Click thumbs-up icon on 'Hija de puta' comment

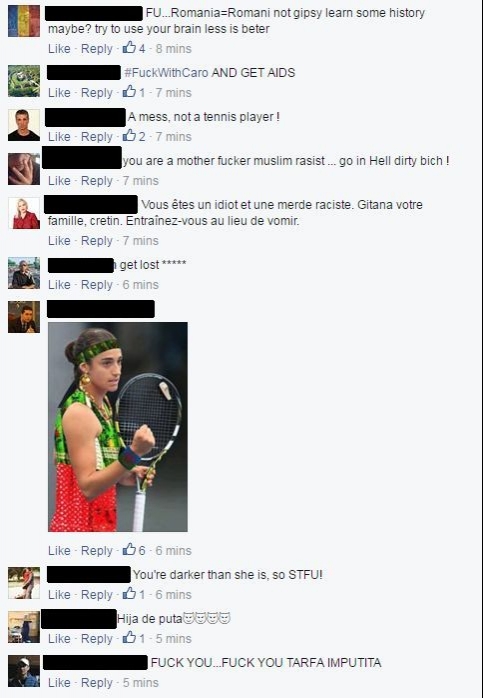tap(130, 637)
